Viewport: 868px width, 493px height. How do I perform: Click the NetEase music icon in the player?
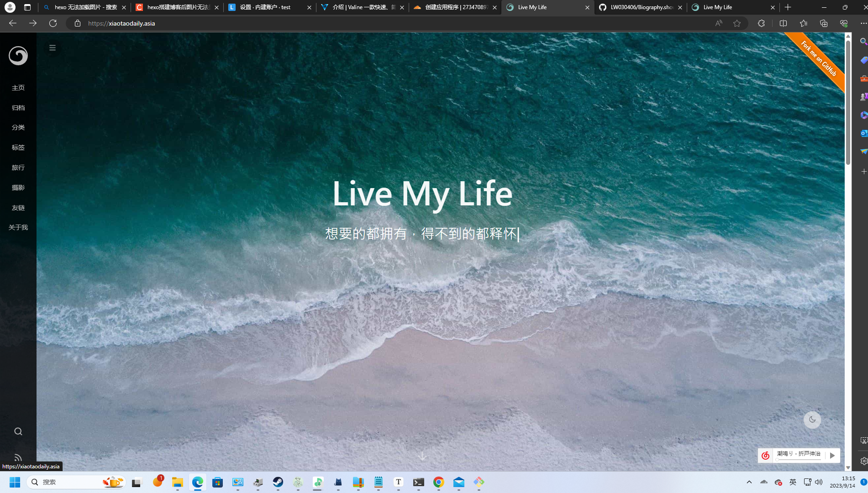tap(766, 455)
